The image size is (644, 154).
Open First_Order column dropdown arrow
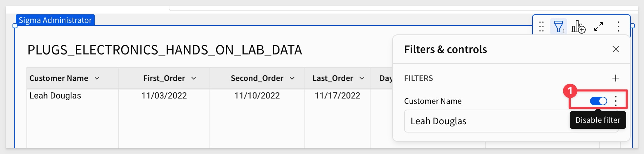click(194, 78)
